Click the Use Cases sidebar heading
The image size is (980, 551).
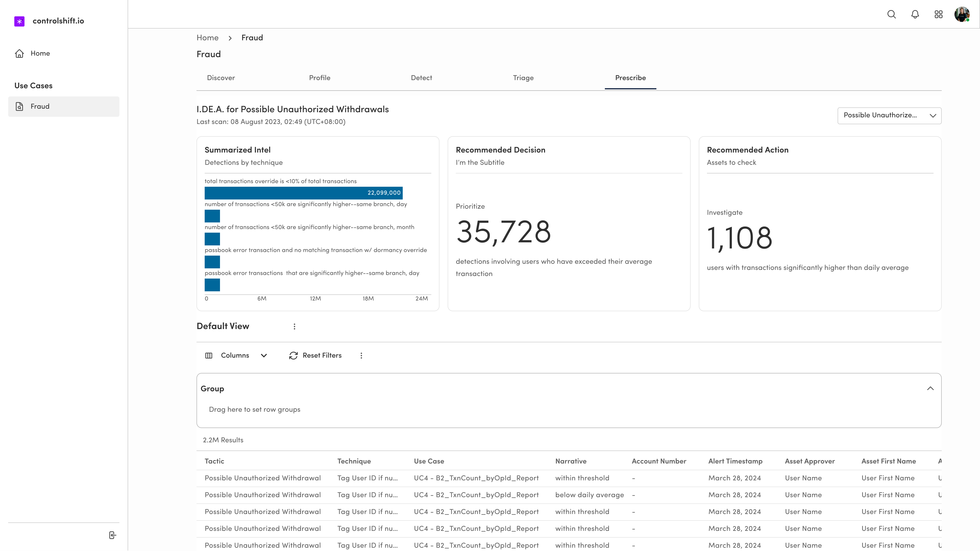point(33,86)
